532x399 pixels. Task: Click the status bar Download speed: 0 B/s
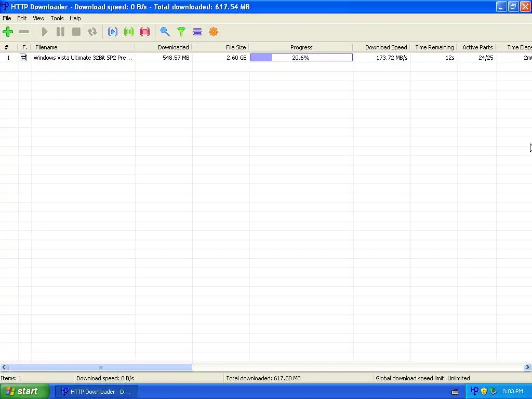coord(105,378)
